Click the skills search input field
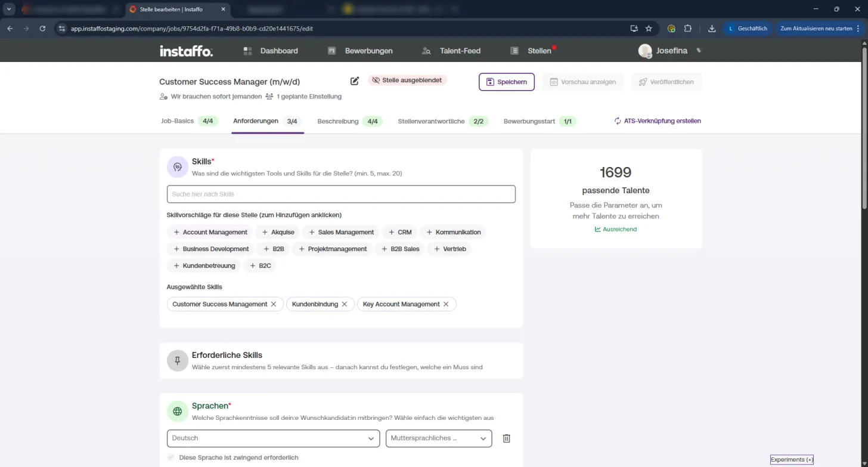Image resolution: width=868 pixels, height=467 pixels. 341,194
